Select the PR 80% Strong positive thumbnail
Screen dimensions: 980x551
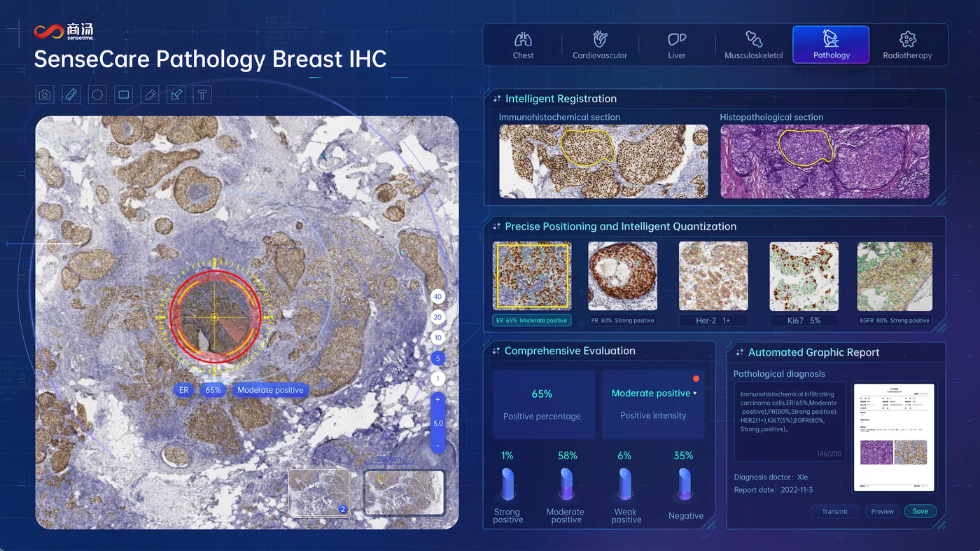(x=622, y=276)
